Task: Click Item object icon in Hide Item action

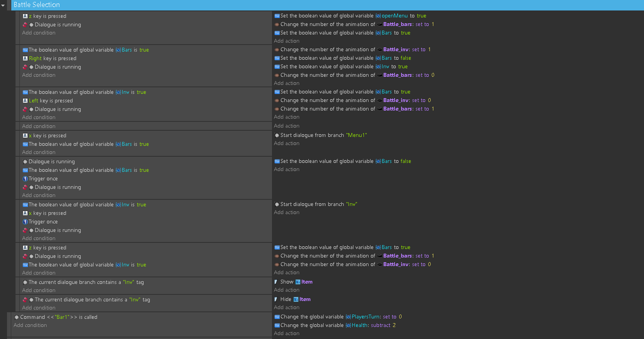Action: pos(296,299)
